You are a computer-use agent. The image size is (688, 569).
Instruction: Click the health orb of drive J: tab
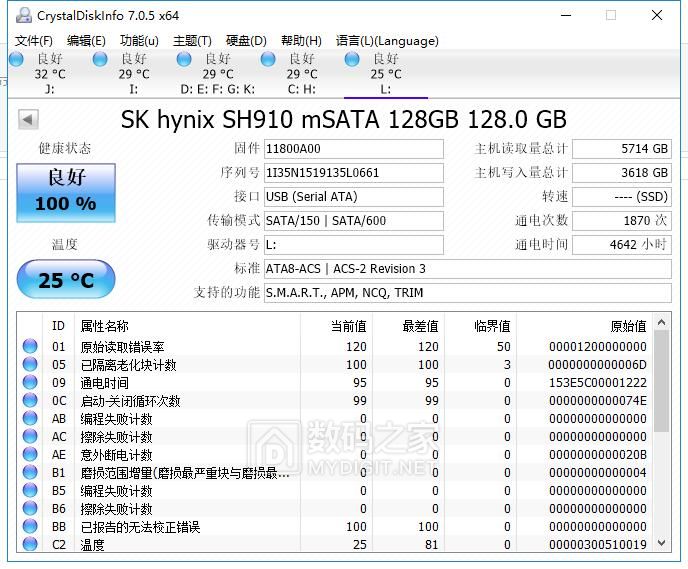(x=16, y=59)
